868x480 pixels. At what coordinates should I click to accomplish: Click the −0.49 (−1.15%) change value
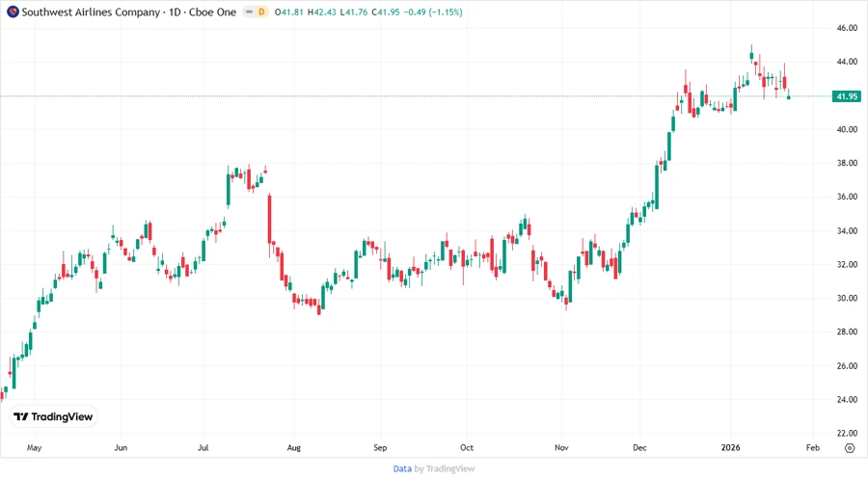[433, 12]
